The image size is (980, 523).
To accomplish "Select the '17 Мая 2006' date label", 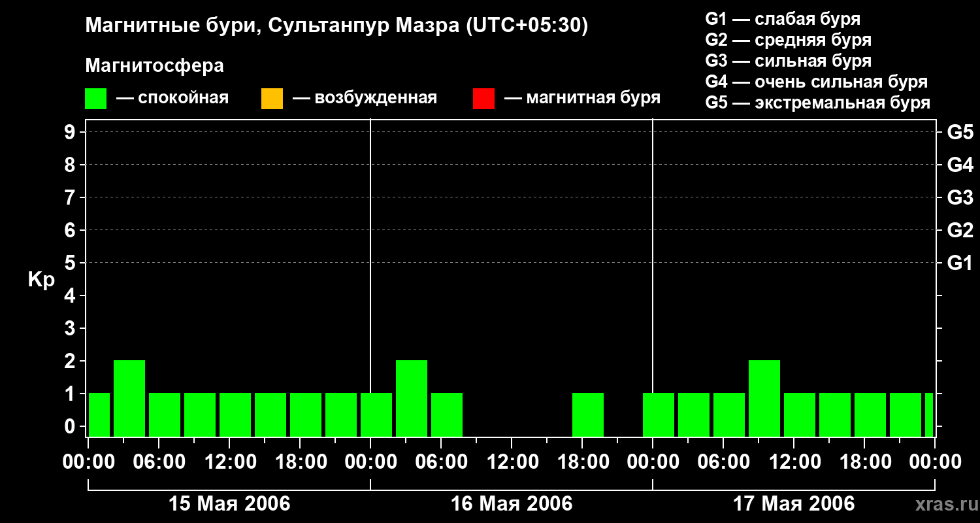I will (794, 504).
